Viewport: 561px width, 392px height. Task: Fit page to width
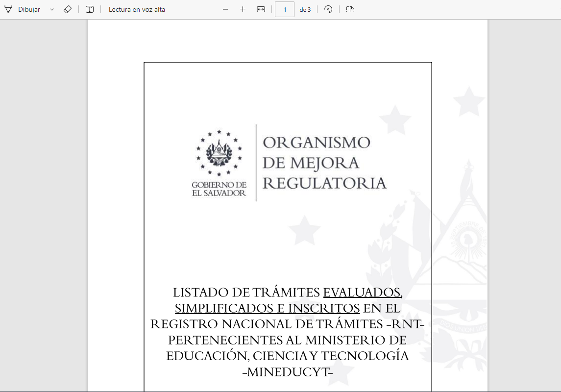pyautogui.click(x=261, y=10)
